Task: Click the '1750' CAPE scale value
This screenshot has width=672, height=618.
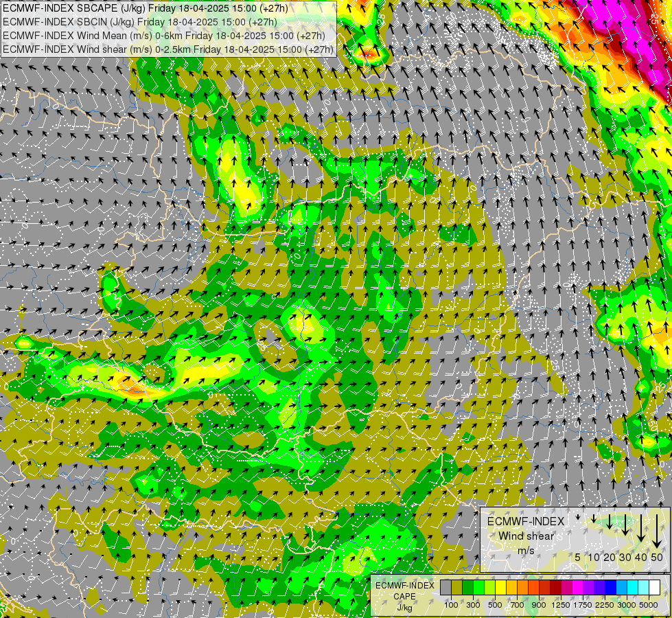Action: pyautogui.click(x=583, y=605)
